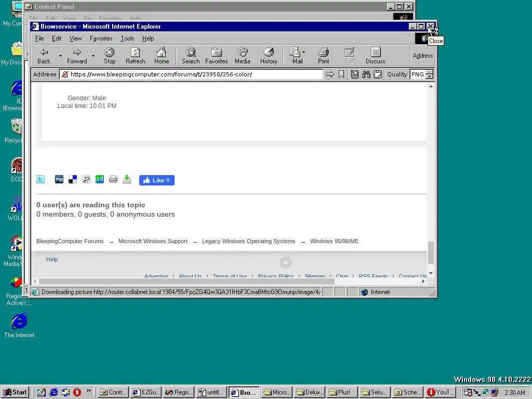Image resolution: width=532 pixels, height=399 pixels.
Task: Open The Internet desktop icon
Action: pos(19,326)
